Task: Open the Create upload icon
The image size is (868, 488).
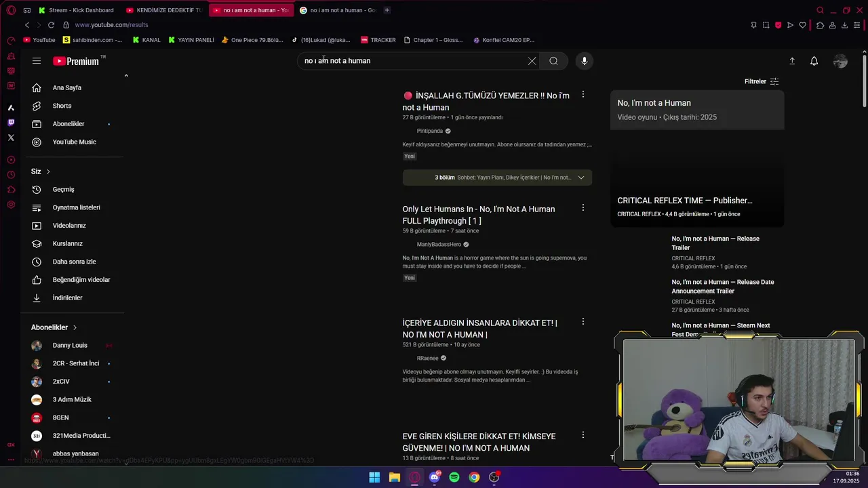Action: click(x=792, y=61)
